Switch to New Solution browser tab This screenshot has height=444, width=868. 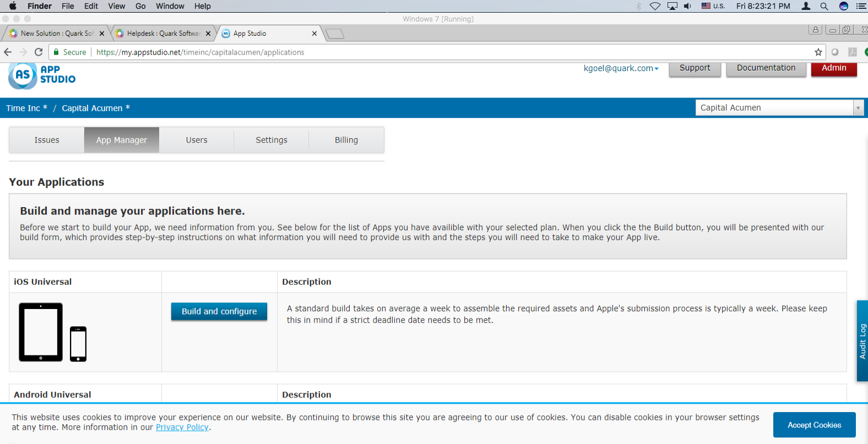click(x=57, y=34)
